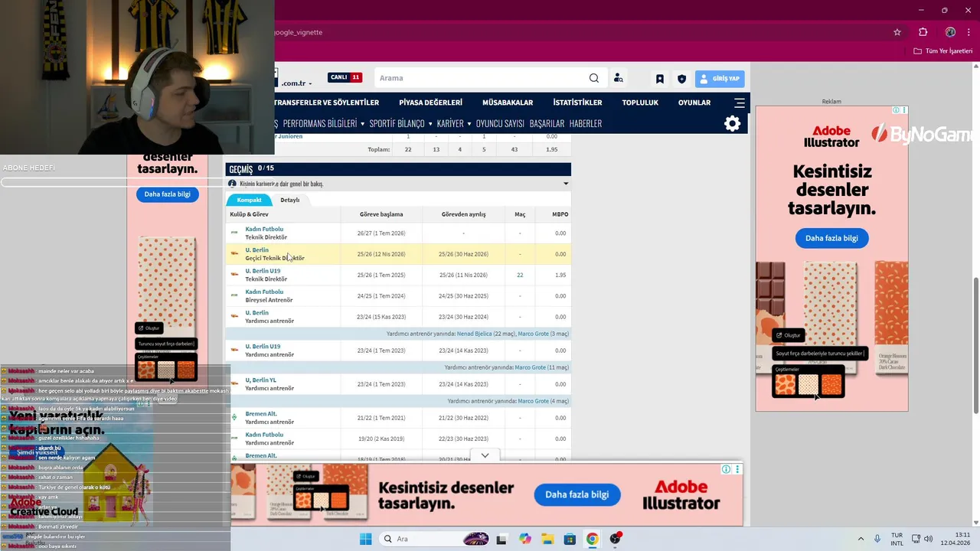
Task: Open Nenad Bjelica link
Action: [x=475, y=334]
